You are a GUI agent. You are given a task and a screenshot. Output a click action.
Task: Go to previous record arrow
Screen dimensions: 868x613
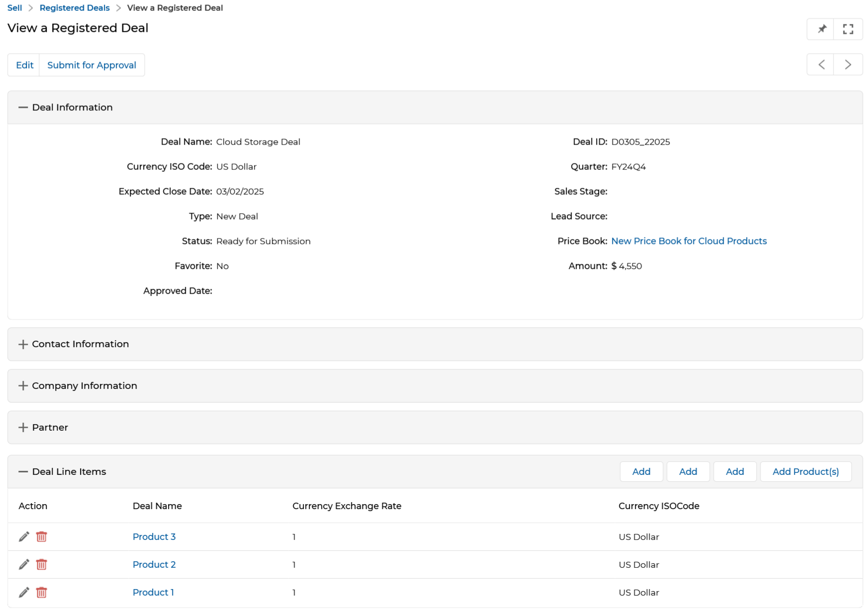[x=821, y=65]
